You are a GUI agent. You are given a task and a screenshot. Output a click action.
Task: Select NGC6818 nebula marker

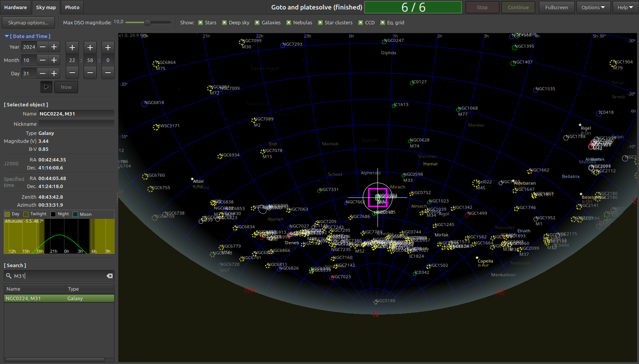click(x=144, y=104)
